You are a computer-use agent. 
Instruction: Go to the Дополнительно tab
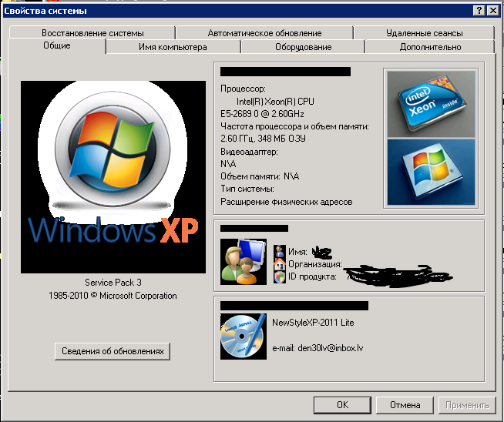(x=430, y=47)
